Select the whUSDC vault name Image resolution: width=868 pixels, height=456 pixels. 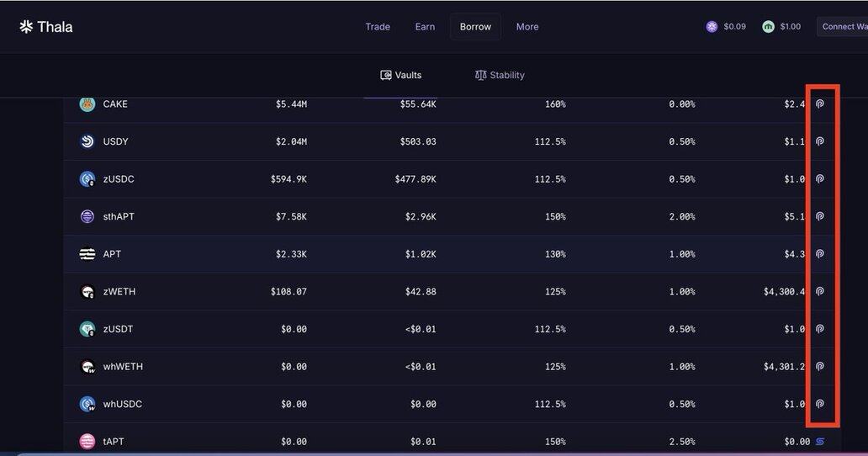122,404
